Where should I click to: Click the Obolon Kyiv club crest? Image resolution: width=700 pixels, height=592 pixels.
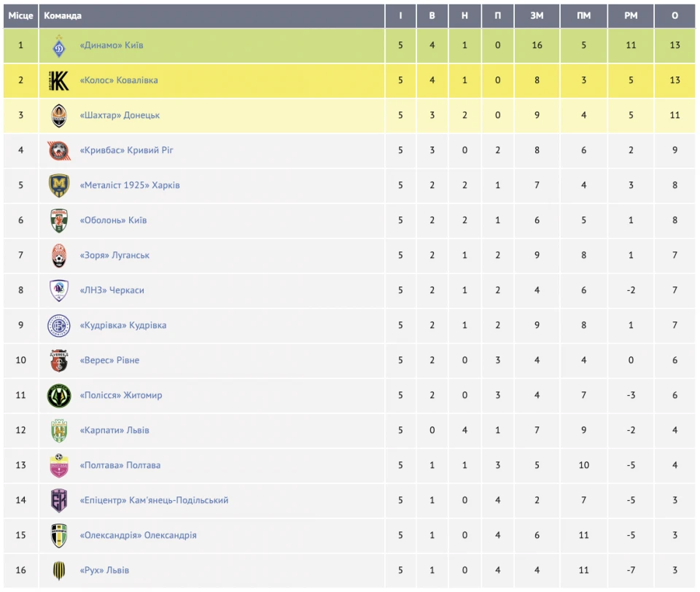(x=59, y=221)
